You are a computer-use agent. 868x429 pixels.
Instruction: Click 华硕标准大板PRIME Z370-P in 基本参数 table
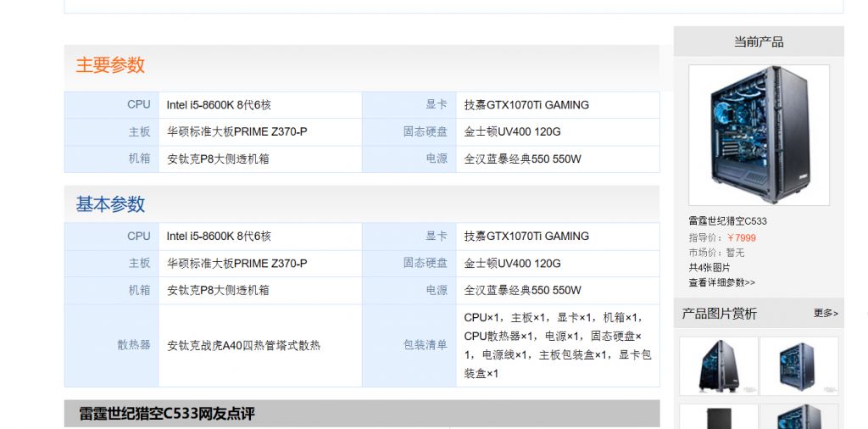pyautogui.click(x=237, y=263)
